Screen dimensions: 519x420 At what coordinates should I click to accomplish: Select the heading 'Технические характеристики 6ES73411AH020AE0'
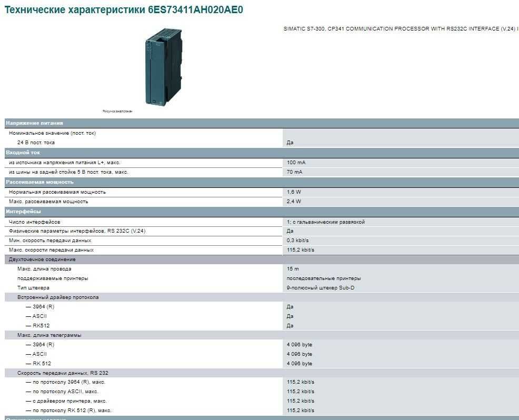(x=124, y=9)
